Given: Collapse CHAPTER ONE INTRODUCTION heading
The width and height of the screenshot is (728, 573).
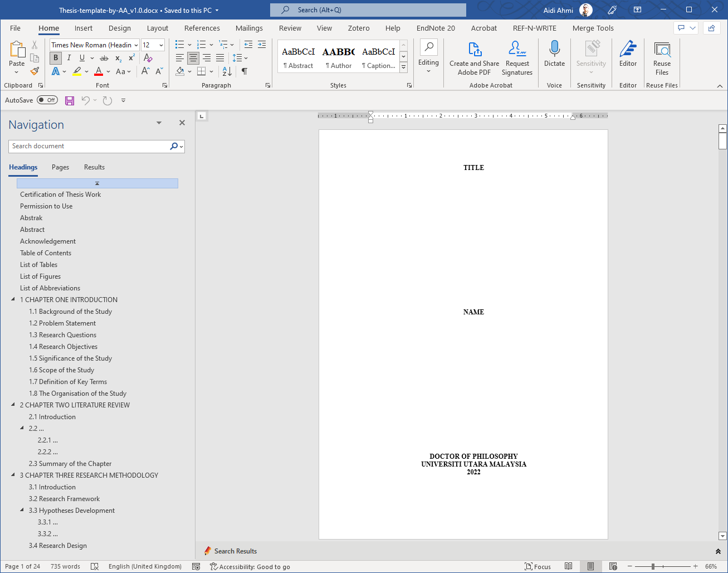Looking at the screenshot, I should pos(13,299).
